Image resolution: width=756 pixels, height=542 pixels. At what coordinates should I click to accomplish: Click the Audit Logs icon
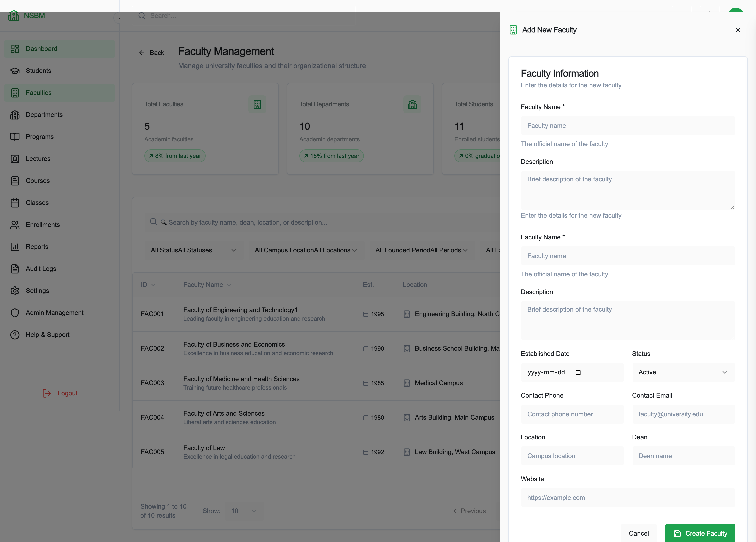pyautogui.click(x=15, y=269)
